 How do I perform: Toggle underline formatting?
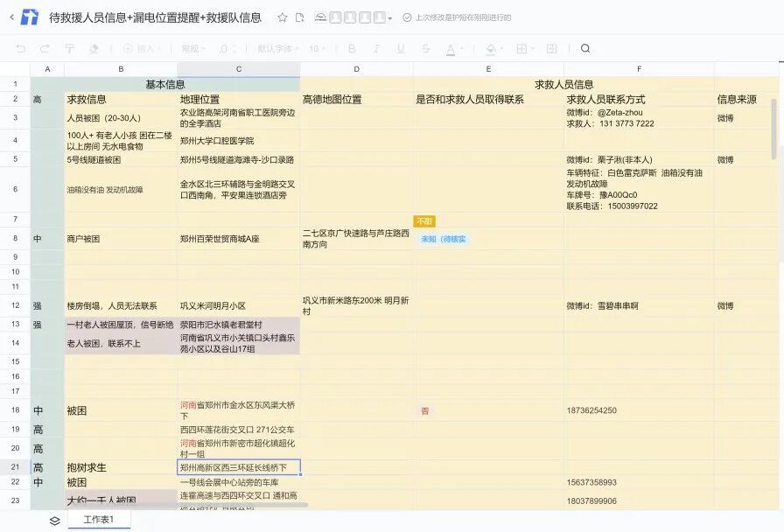[x=401, y=48]
